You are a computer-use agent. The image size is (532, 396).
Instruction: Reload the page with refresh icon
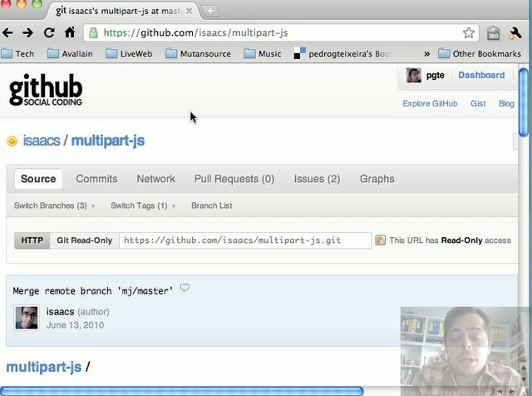pos(49,33)
